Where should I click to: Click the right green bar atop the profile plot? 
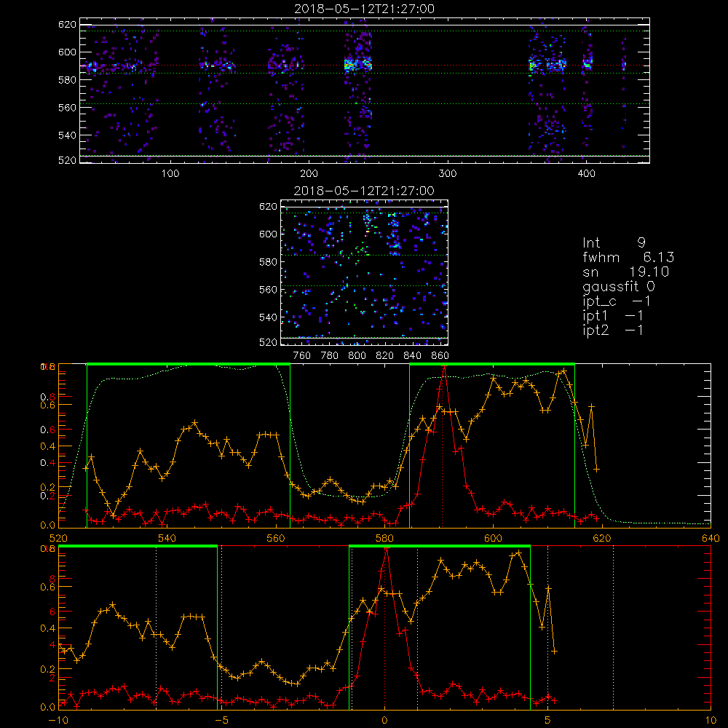(492, 364)
